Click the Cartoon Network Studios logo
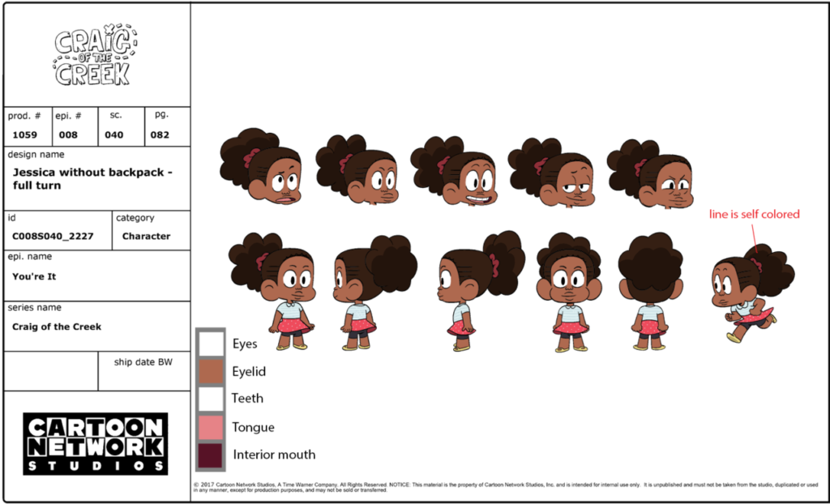 96,444
